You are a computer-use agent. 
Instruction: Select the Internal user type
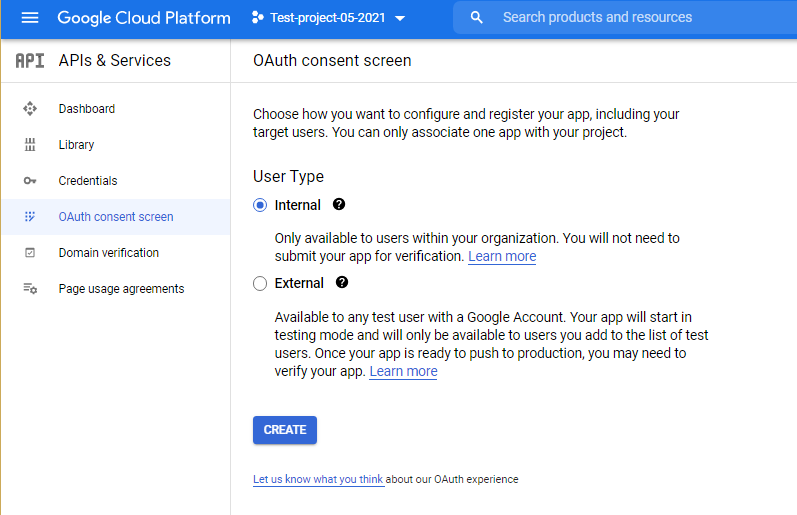tap(260, 205)
